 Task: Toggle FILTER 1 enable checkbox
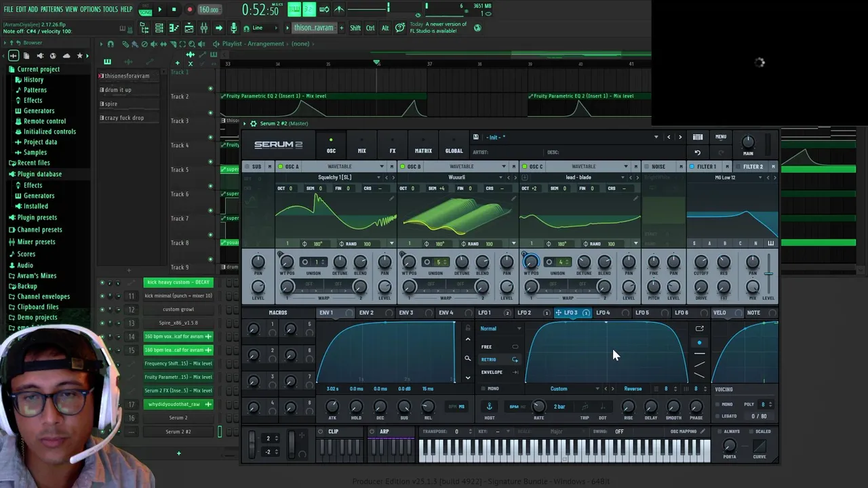692,167
